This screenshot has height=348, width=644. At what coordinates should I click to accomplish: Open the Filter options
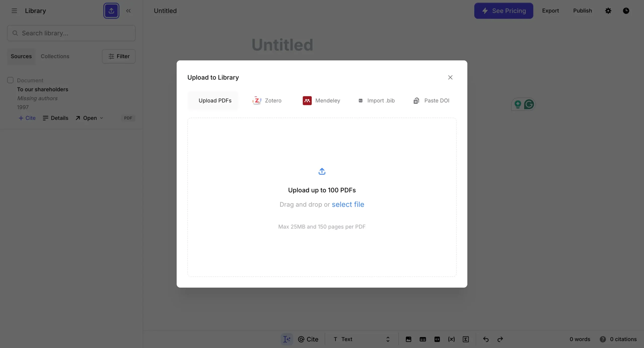(119, 56)
